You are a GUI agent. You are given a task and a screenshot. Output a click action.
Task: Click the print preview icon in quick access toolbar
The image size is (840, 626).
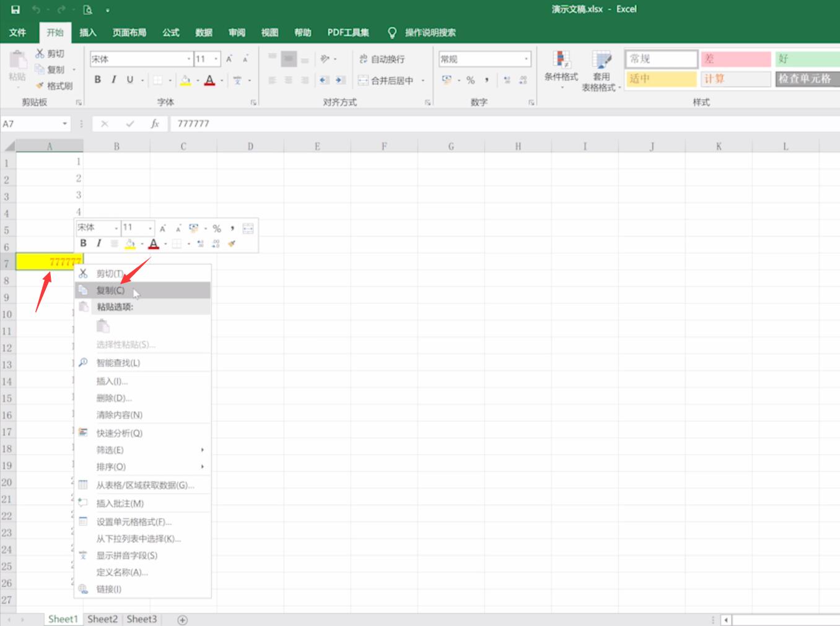[88, 10]
